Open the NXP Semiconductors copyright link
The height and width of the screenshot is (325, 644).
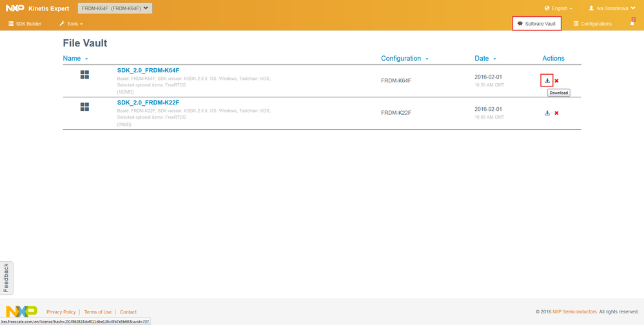click(x=574, y=312)
